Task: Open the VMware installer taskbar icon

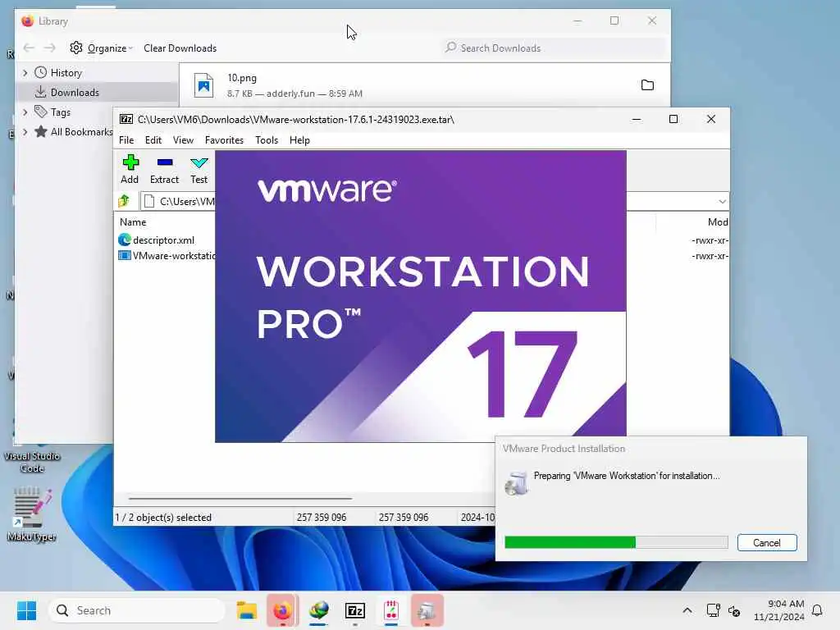Action: [427, 610]
